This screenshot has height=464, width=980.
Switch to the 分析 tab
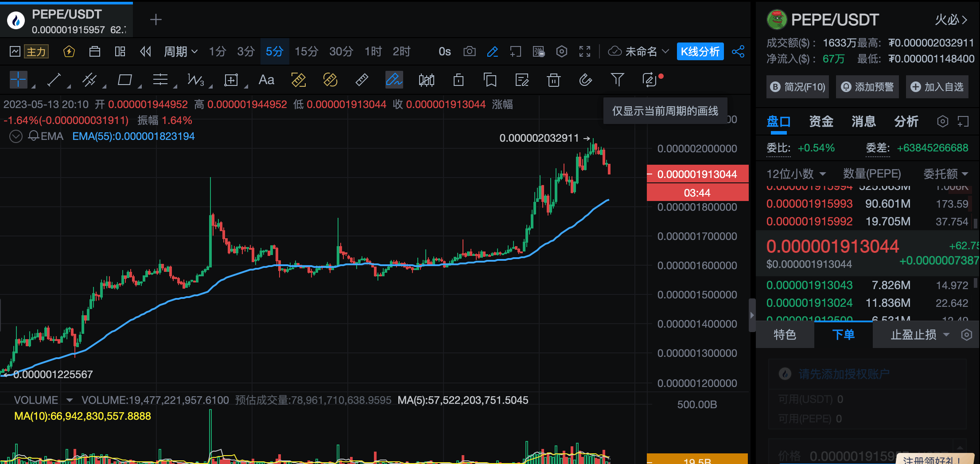906,122
